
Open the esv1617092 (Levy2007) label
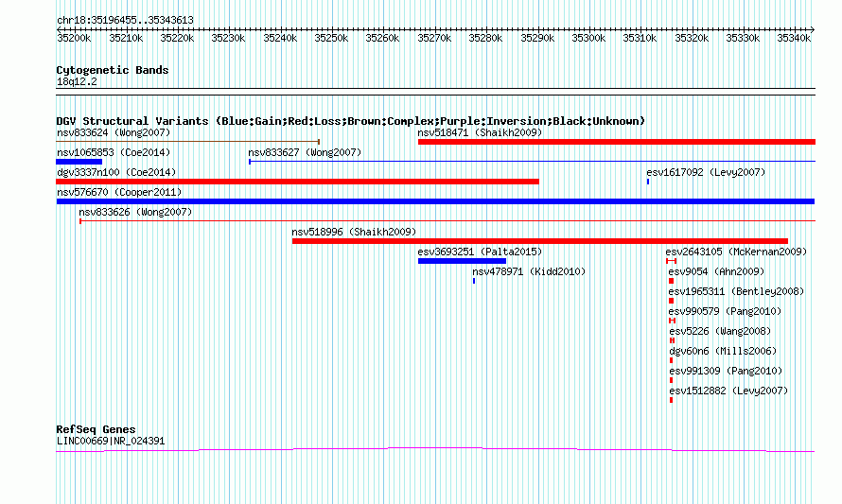pyautogui.click(x=706, y=172)
